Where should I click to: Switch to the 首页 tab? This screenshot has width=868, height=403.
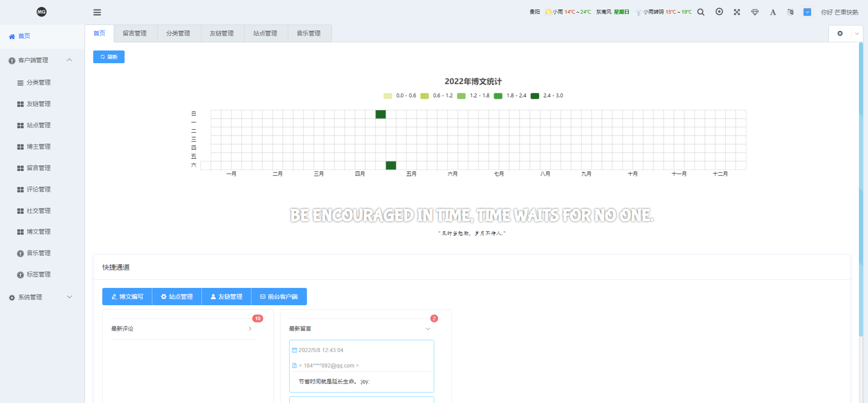tap(99, 33)
